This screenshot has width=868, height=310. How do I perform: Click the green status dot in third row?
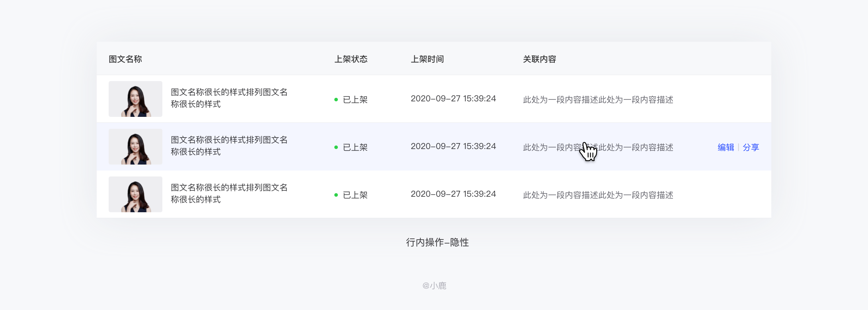point(336,195)
